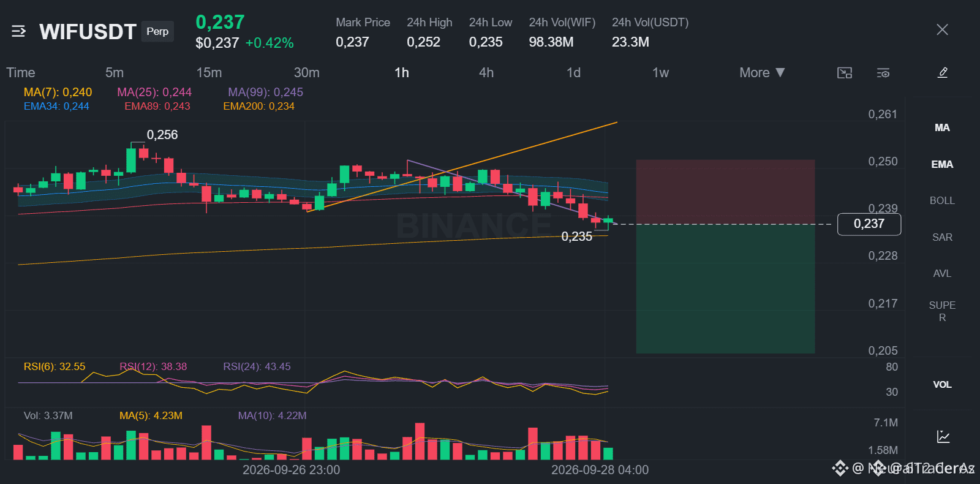This screenshot has width=980, height=484.
Task: Open the indicator settings icon
Action: (883, 73)
